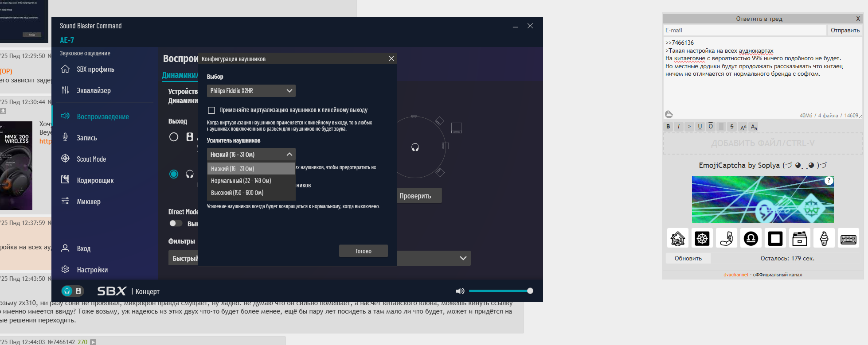Send the reply with Отправить

point(845,30)
